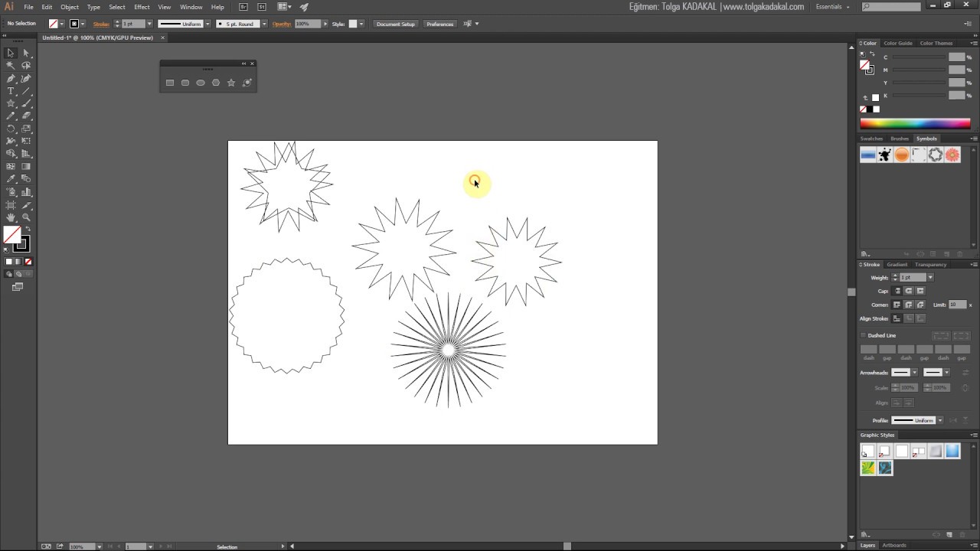Viewport: 980px width, 551px height.
Task: Open stroke Weight dropdown in Stroke panel
Action: pos(930,277)
